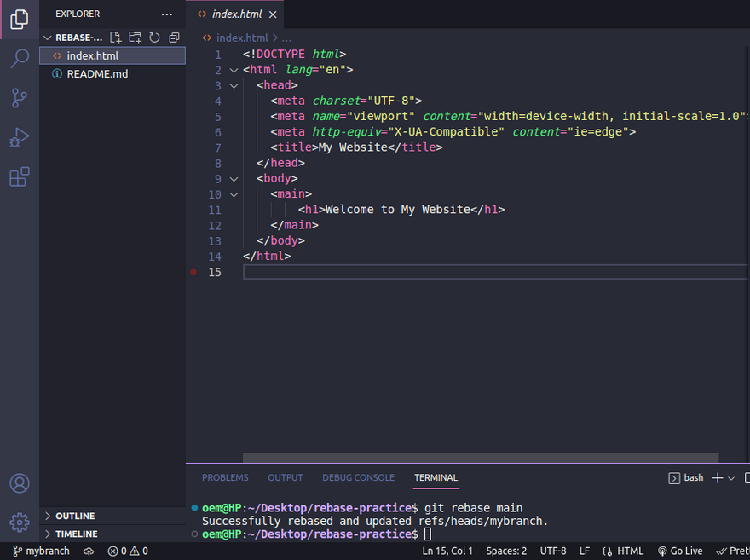The image size is (750, 560).
Task: Toggle the breakpoint on line 15
Action: tap(193, 272)
